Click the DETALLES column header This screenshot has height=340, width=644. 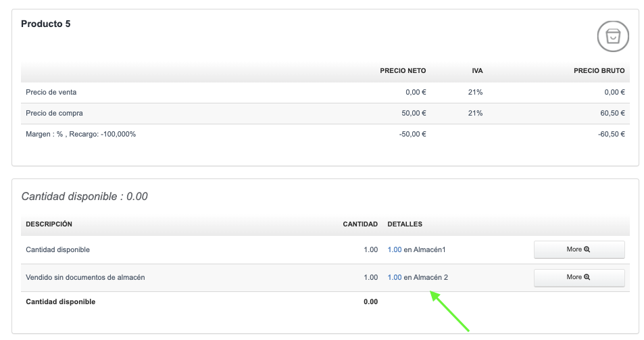point(404,224)
